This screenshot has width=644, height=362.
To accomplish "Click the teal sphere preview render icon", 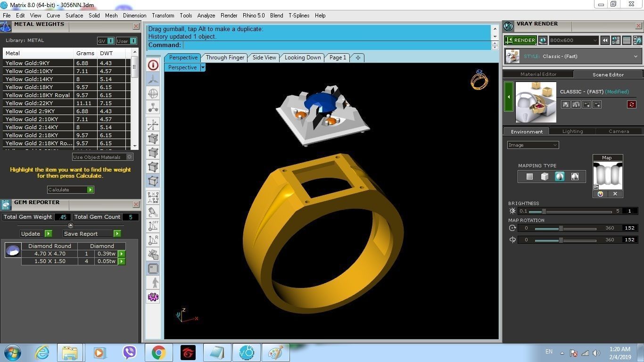I will point(543,41).
